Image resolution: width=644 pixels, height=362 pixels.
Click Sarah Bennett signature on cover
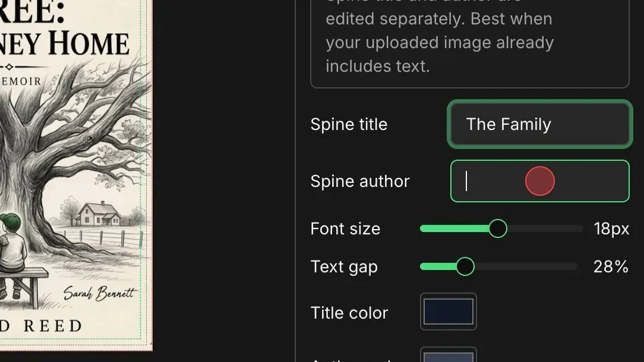99,293
